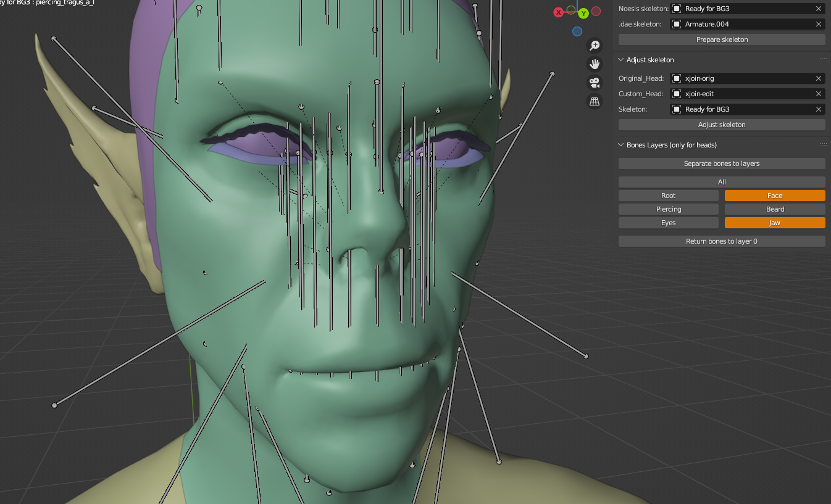Click the hollow green negative Y gizmo circle
The width and height of the screenshot is (831, 504).
571,9
